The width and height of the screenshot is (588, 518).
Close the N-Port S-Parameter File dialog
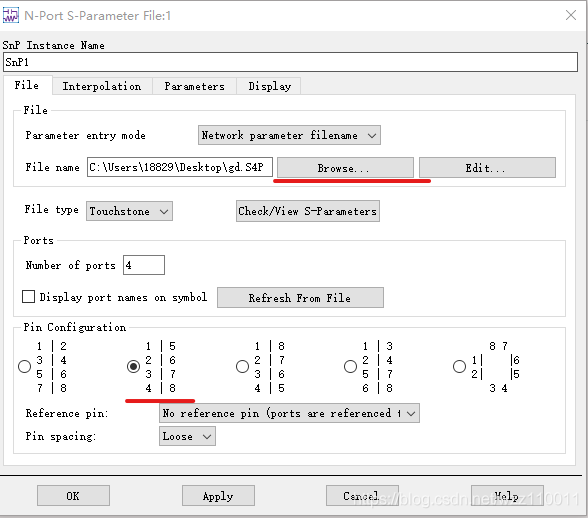571,15
